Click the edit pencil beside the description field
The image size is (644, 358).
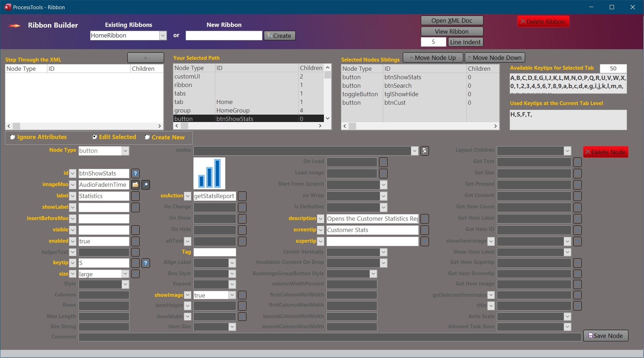point(425,219)
